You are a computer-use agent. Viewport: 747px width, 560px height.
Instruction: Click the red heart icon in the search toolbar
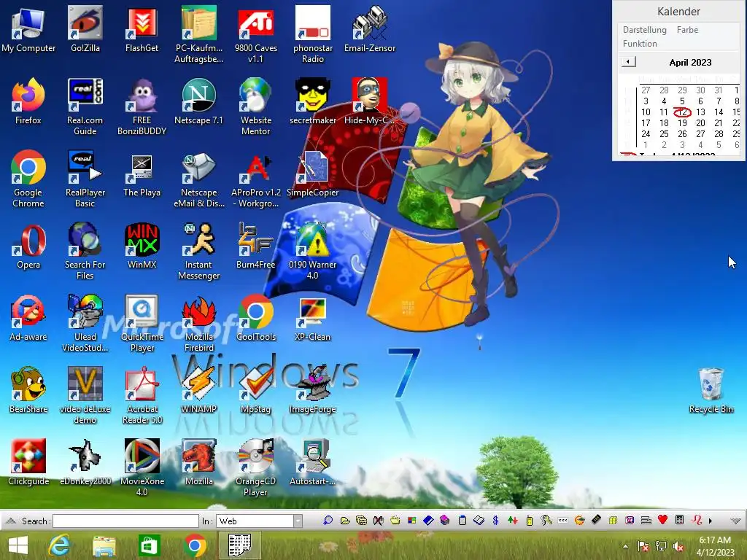(x=662, y=520)
